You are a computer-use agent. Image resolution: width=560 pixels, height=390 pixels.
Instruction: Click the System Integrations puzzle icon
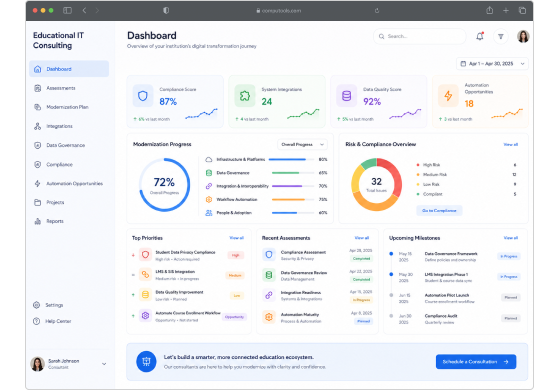pyautogui.click(x=245, y=96)
